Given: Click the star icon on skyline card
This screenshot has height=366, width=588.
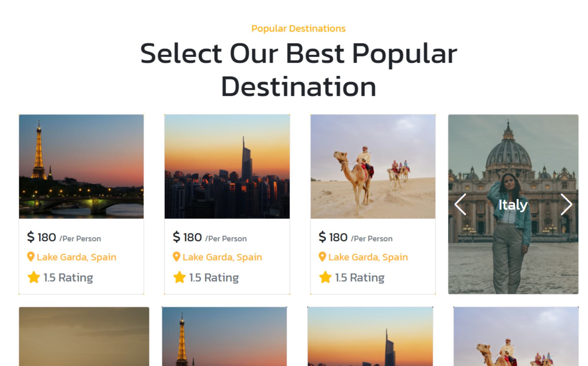Looking at the screenshot, I should [x=179, y=277].
